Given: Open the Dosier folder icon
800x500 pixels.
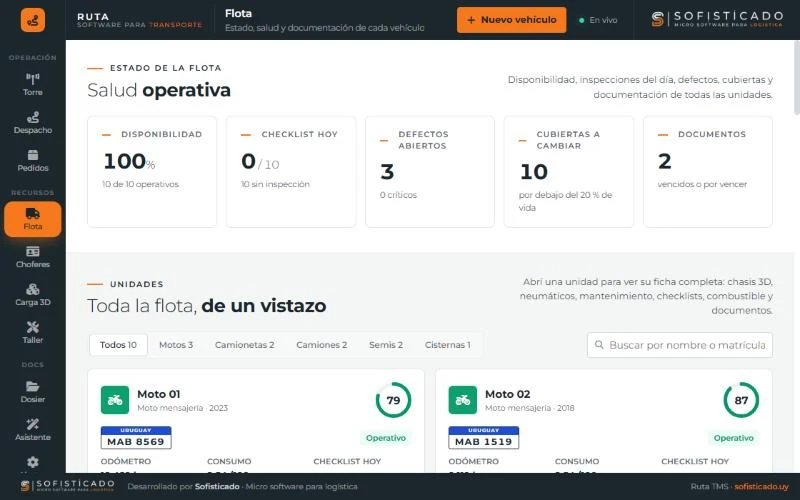Looking at the screenshot, I should click(33, 386).
